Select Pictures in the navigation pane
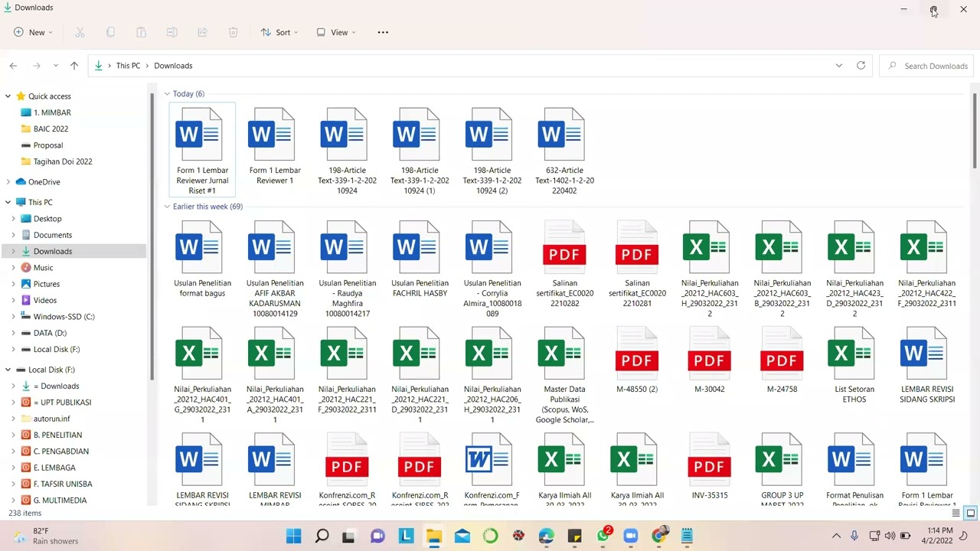The height and width of the screenshot is (551, 980). (46, 284)
